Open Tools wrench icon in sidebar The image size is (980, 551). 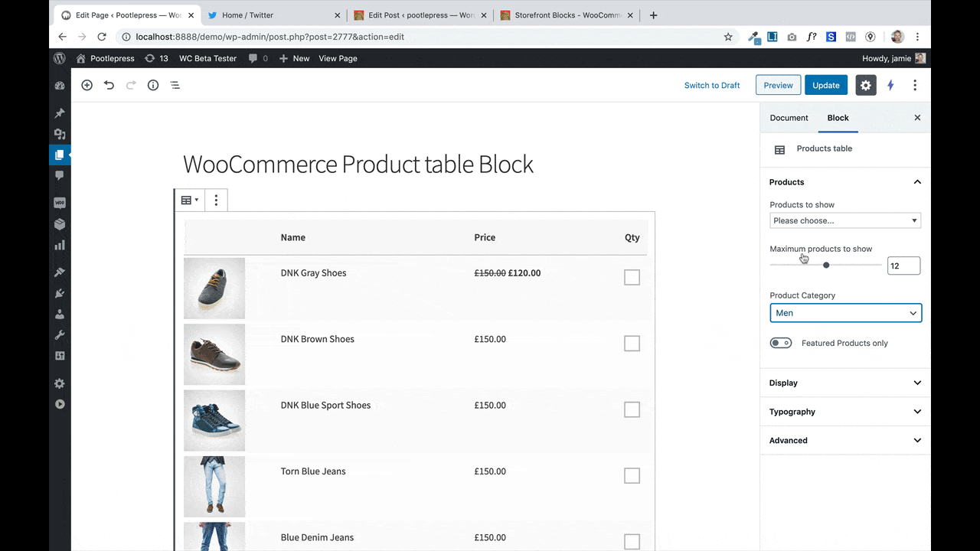click(60, 335)
